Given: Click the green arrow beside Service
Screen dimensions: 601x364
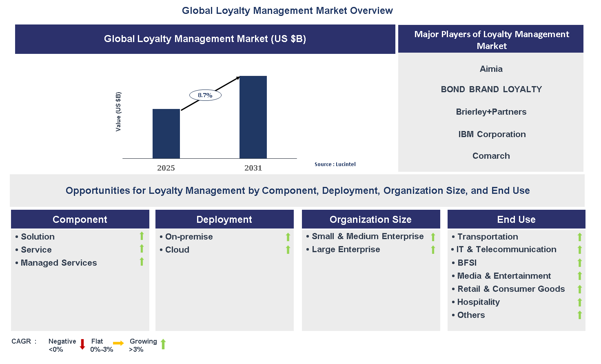Looking at the screenshot, I should 142,249.
